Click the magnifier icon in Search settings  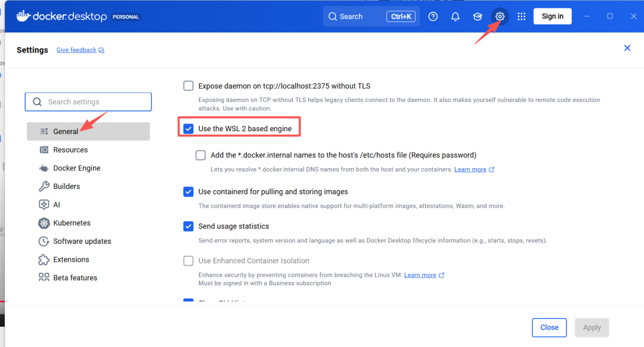[37, 102]
